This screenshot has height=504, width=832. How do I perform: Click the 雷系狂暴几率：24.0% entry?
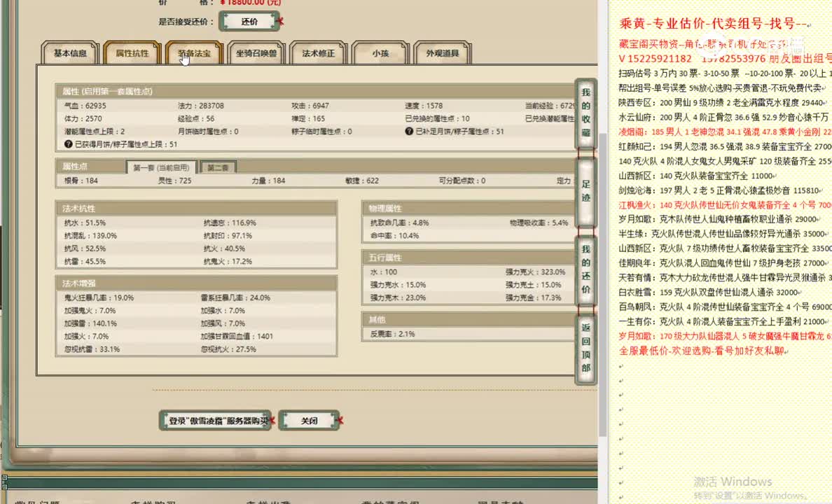(235, 298)
